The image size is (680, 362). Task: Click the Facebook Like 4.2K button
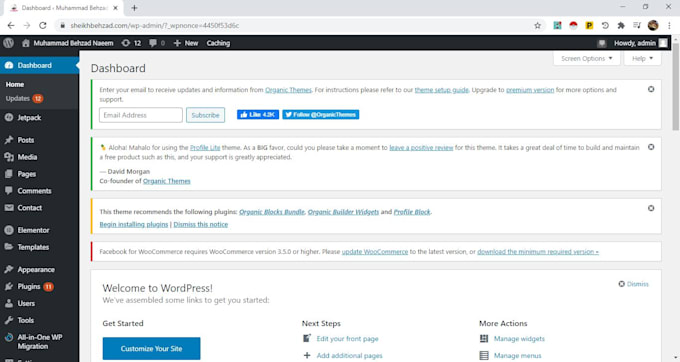(258, 114)
